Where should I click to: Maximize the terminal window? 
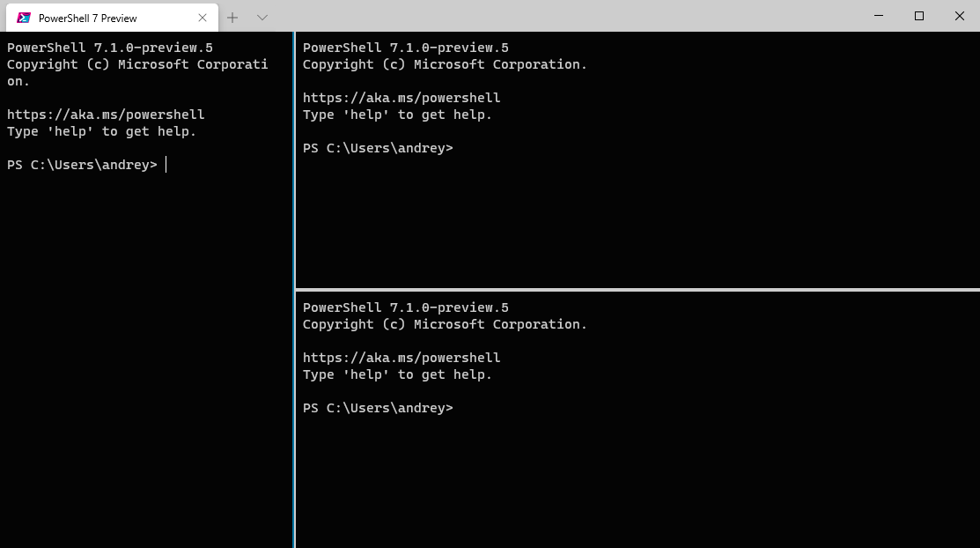point(919,16)
